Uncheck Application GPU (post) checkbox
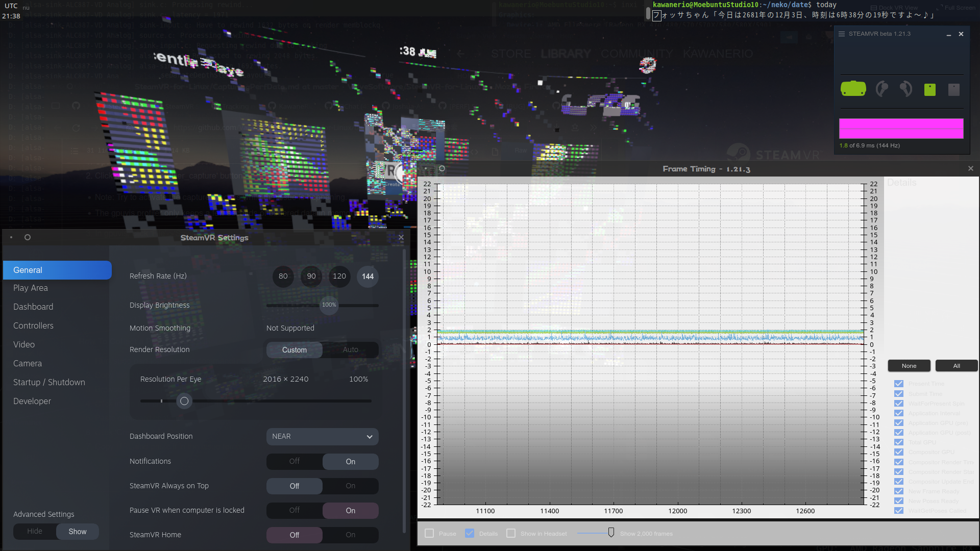This screenshot has width=980, height=551. click(x=899, y=433)
